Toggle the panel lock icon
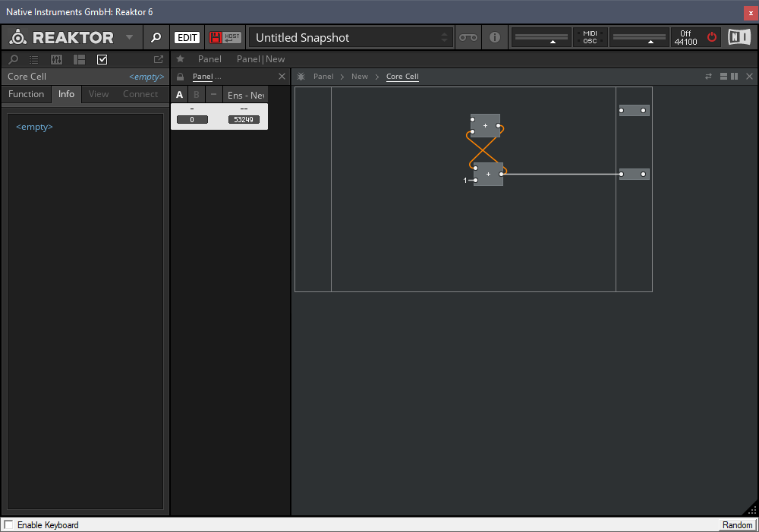The height and width of the screenshot is (532, 759). point(180,77)
